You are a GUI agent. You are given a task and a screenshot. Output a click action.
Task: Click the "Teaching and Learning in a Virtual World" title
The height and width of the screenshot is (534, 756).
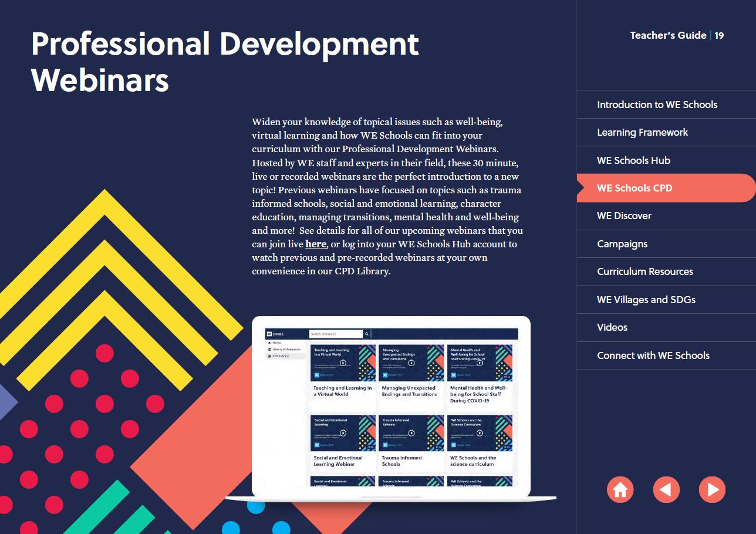pyautogui.click(x=343, y=391)
